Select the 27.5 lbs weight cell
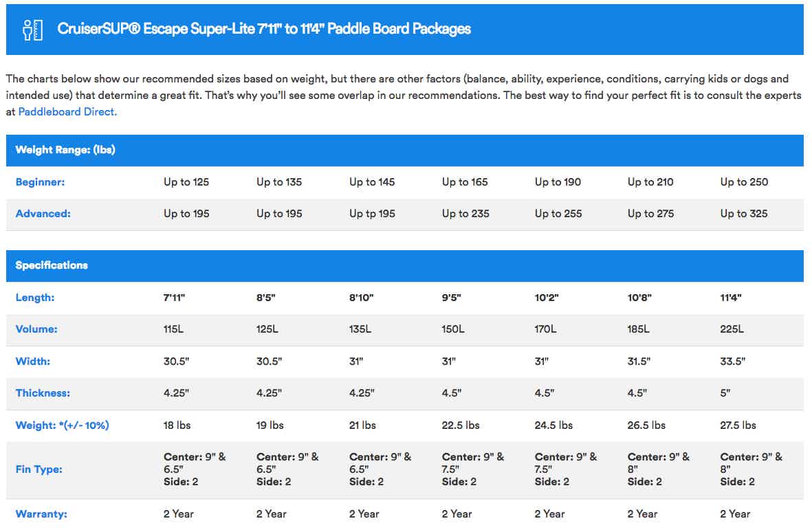The image size is (812, 532). (738, 425)
